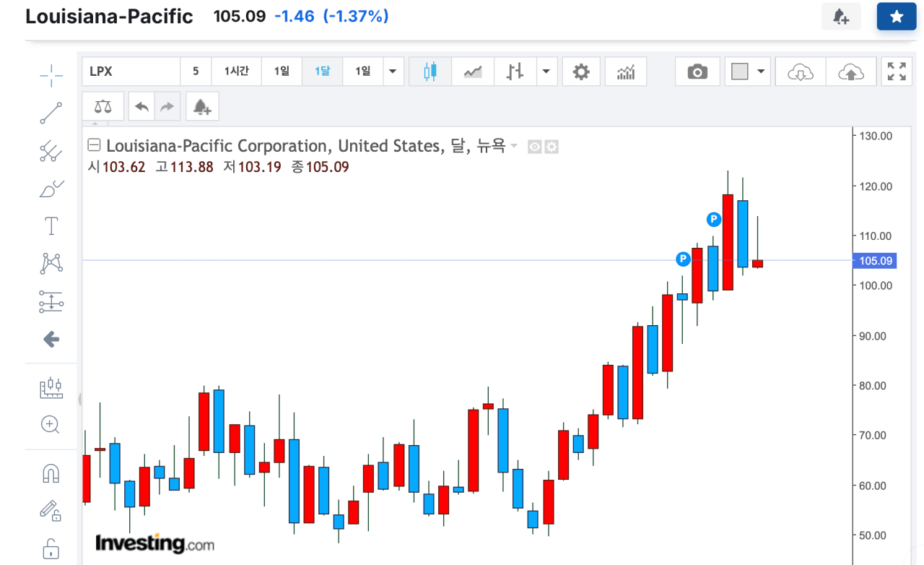Activate the zoom in magnifier tool
The image size is (924, 565).
[x=51, y=424]
